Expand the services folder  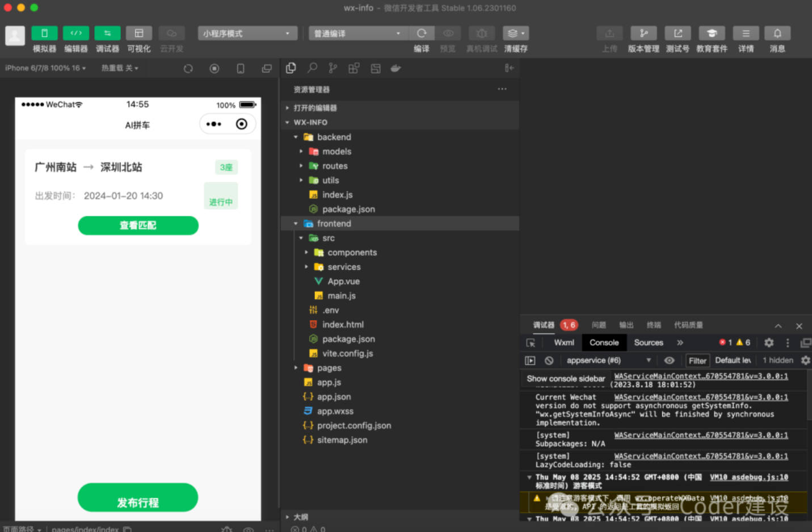click(400, 267)
